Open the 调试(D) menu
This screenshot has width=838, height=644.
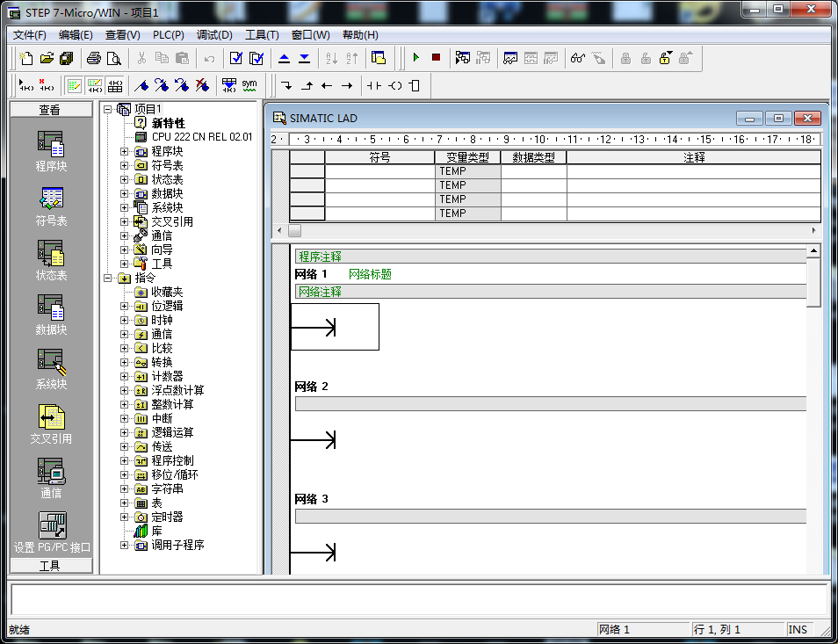click(x=214, y=35)
